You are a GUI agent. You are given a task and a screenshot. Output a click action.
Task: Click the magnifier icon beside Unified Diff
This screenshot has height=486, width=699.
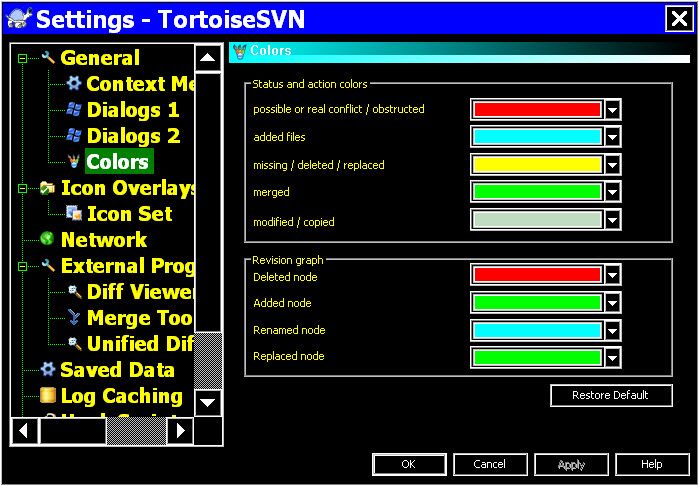coord(74,343)
